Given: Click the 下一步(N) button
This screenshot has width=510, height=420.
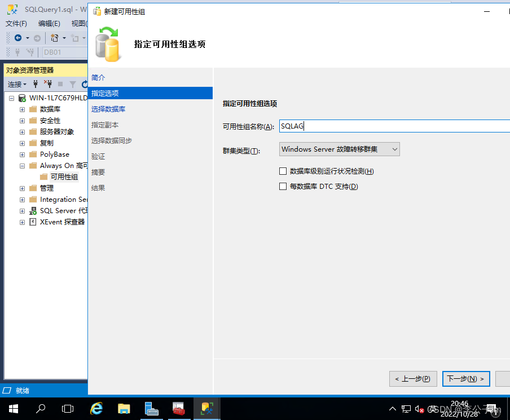Looking at the screenshot, I should pyautogui.click(x=466, y=379).
